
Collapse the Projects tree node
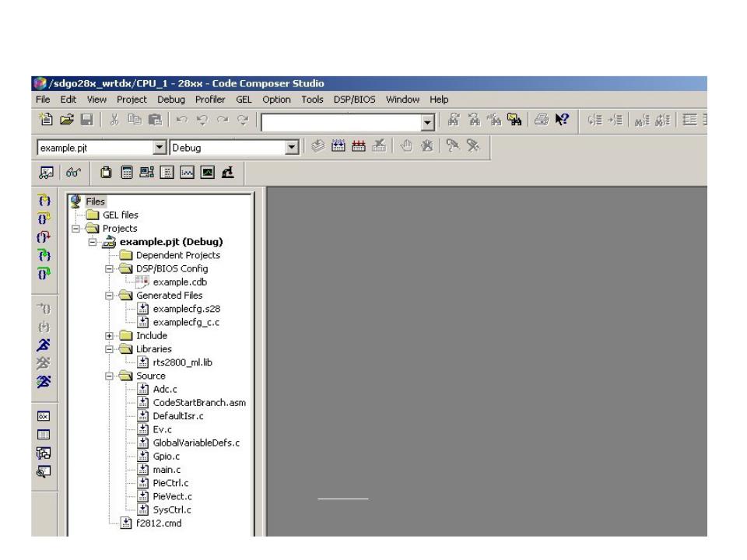pos(75,229)
